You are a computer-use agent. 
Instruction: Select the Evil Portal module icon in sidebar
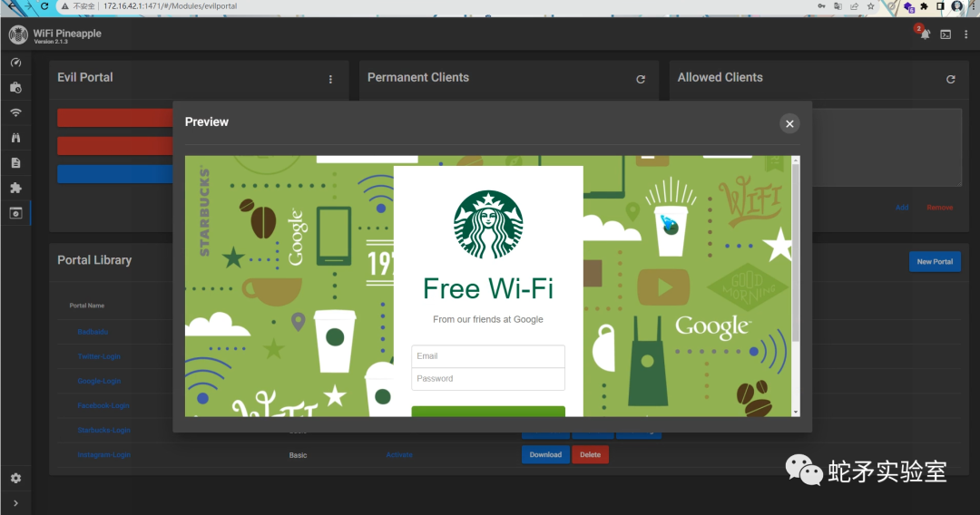(x=15, y=213)
